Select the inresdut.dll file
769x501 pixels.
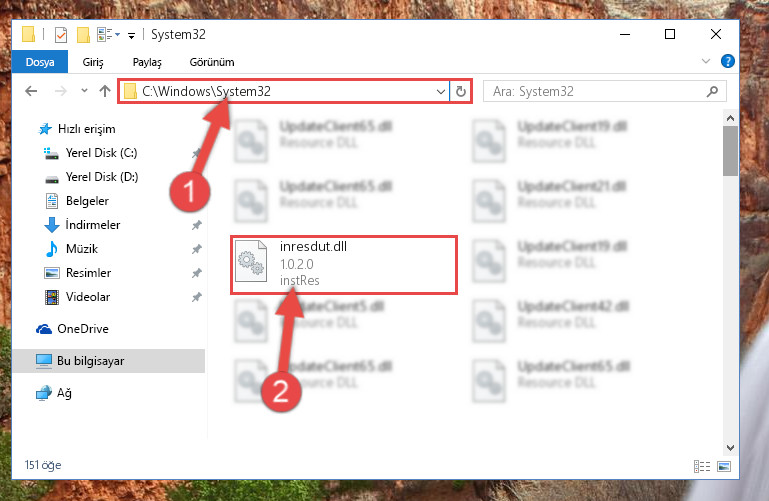point(344,265)
